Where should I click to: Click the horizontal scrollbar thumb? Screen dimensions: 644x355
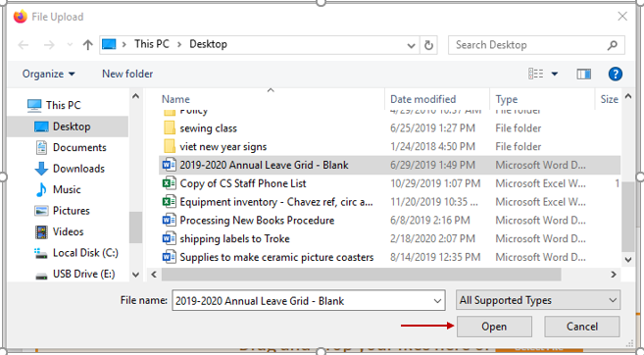[x=362, y=274]
